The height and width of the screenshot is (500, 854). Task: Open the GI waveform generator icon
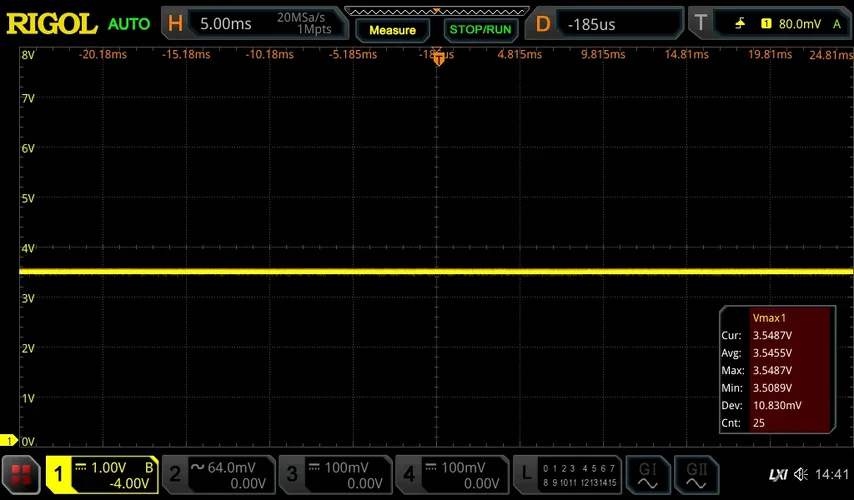click(x=648, y=475)
